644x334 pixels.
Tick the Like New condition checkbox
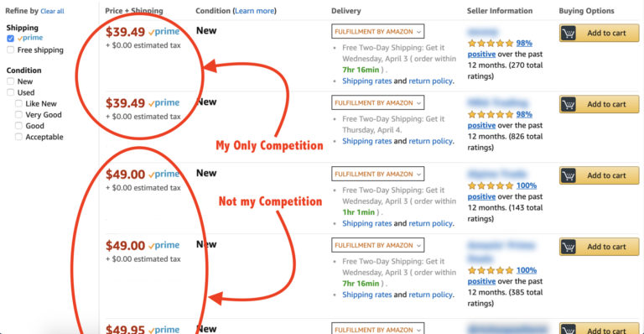point(18,103)
